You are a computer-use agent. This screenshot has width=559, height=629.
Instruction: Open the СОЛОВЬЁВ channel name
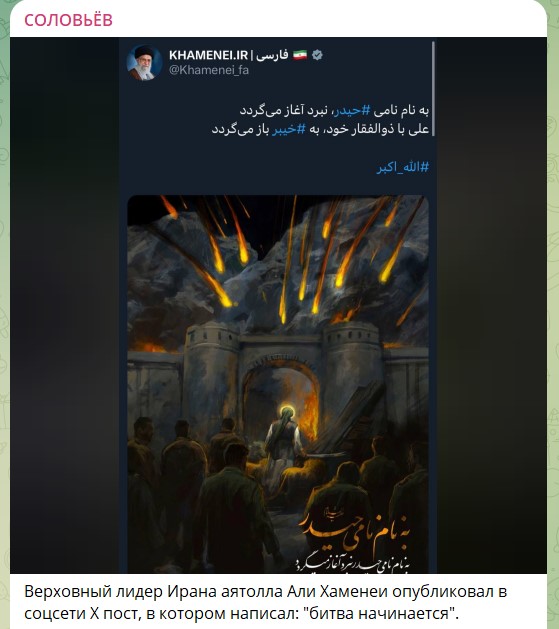[x=68, y=20]
